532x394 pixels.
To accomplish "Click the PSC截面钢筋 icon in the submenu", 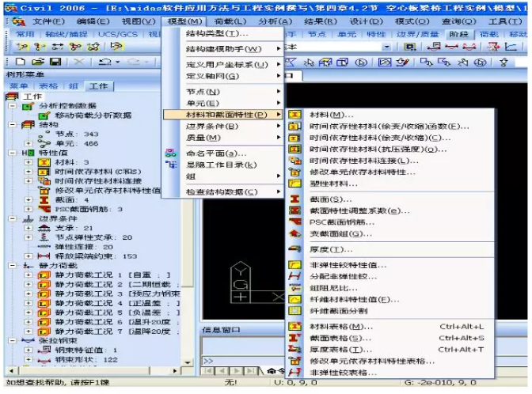I will tap(294, 222).
